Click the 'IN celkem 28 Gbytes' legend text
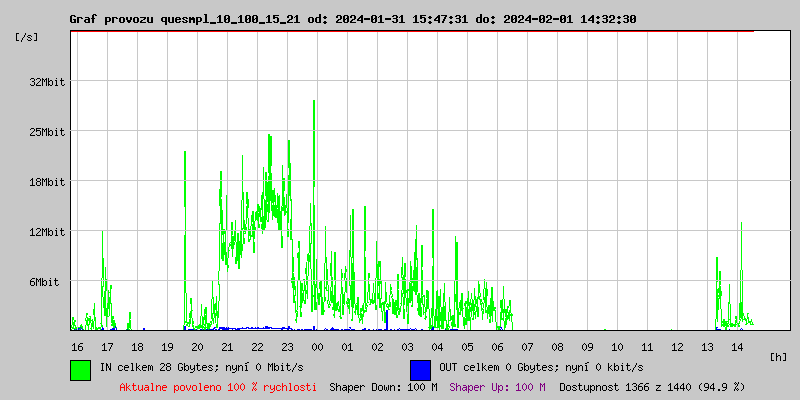The height and width of the screenshot is (400, 800). point(160,367)
